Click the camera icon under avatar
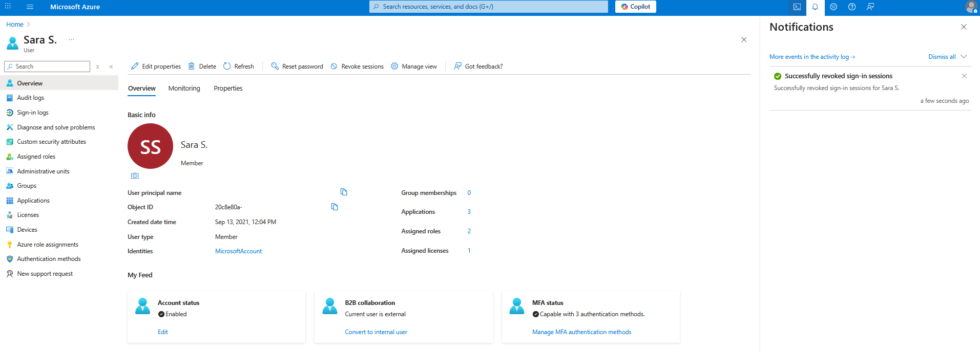Image resolution: width=980 pixels, height=352 pixels. (135, 176)
